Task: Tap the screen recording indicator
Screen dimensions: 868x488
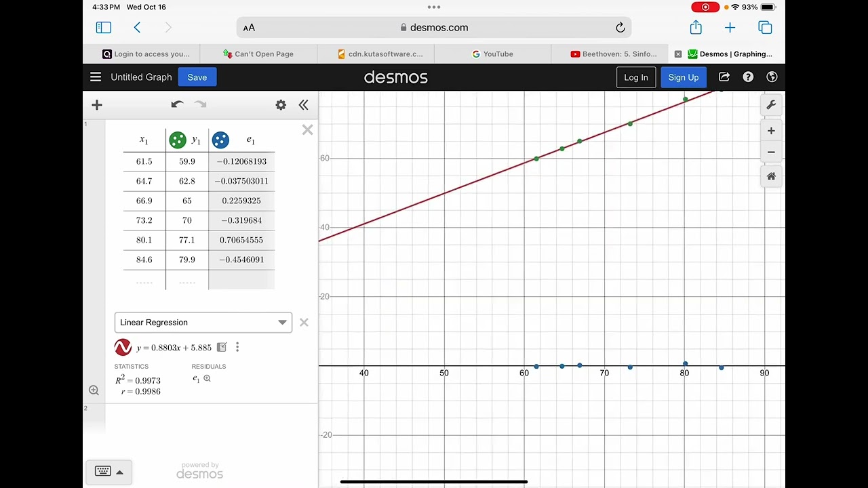Action: click(x=705, y=7)
